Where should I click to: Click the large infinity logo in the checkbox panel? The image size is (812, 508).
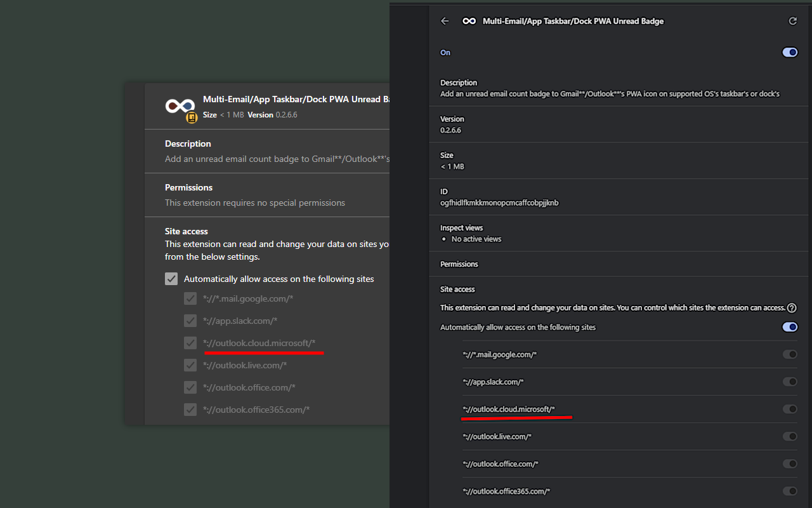click(x=180, y=106)
